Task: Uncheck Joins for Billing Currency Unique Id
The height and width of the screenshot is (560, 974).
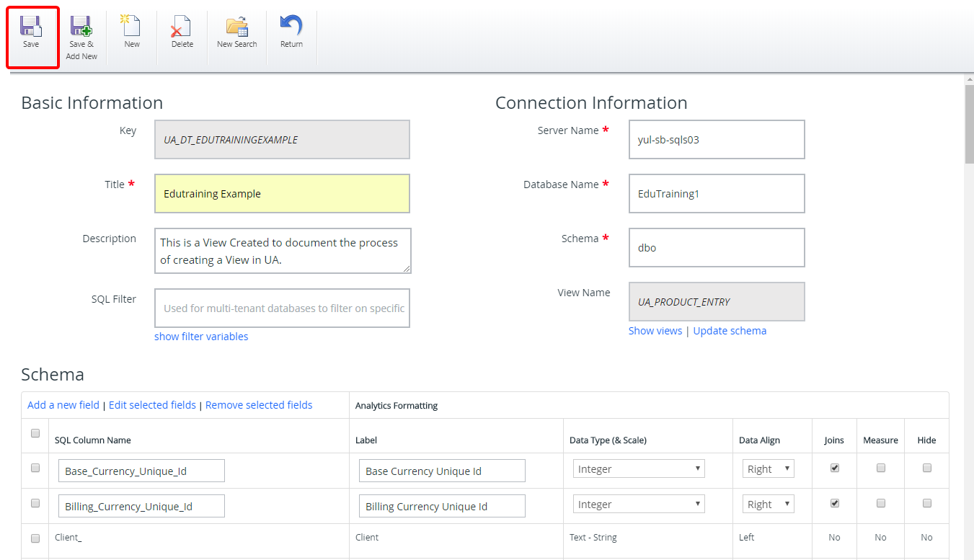Action: tap(835, 503)
